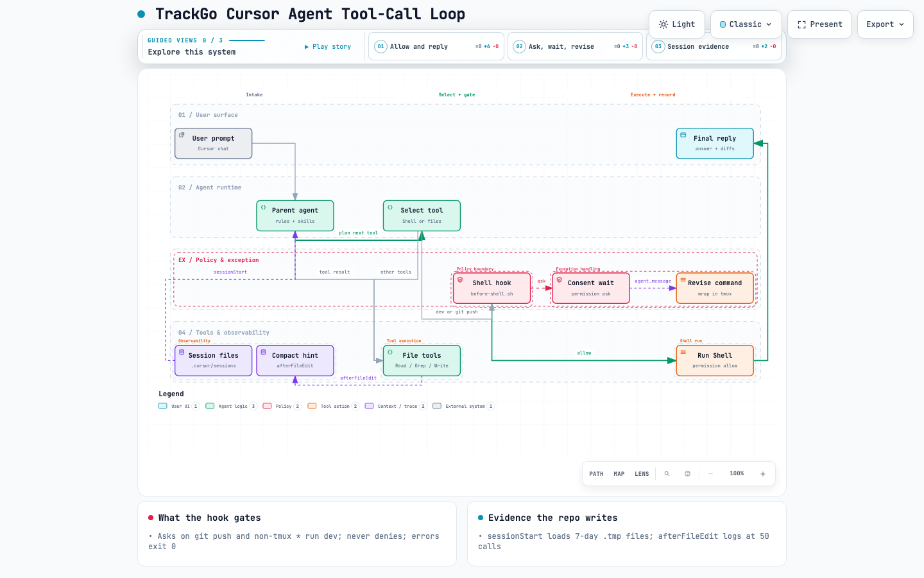This screenshot has height=578, width=924.
Task: Toggle the External system legend filter
Action: tap(464, 406)
